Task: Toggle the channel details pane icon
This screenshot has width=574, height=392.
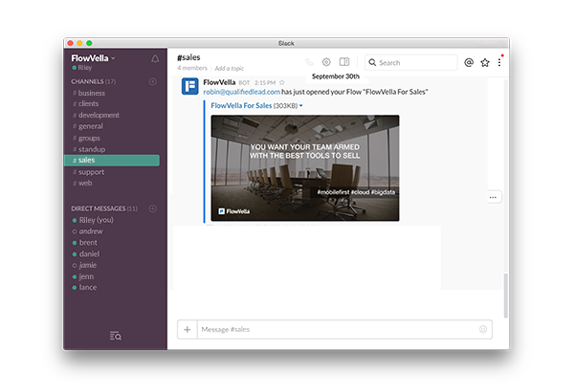Action: click(344, 62)
